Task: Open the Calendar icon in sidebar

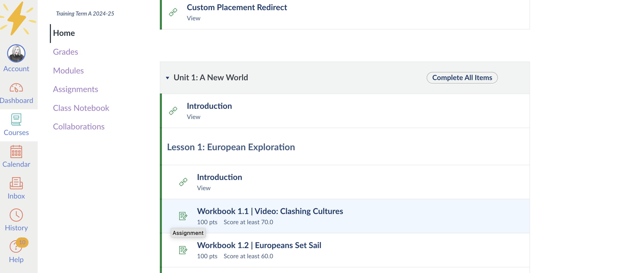Action: pos(16,152)
